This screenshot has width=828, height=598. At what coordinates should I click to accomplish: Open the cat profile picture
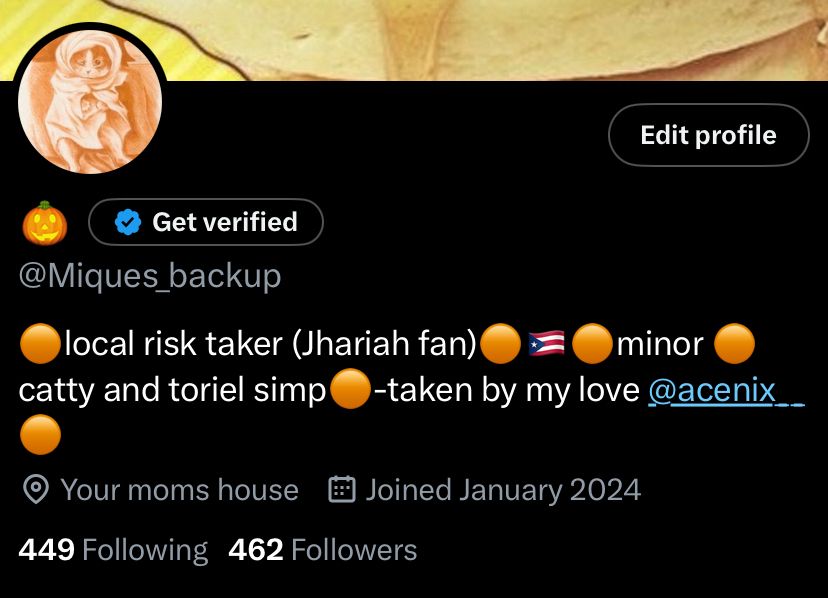point(90,101)
